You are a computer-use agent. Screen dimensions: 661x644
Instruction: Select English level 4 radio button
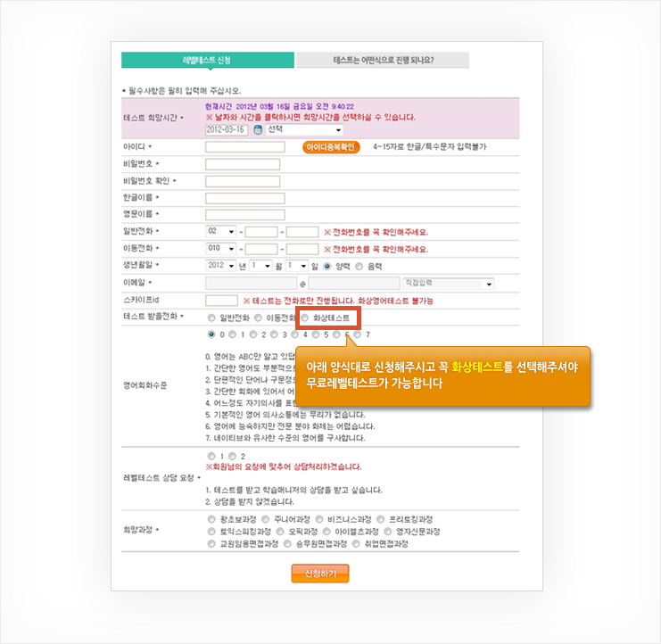click(294, 334)
